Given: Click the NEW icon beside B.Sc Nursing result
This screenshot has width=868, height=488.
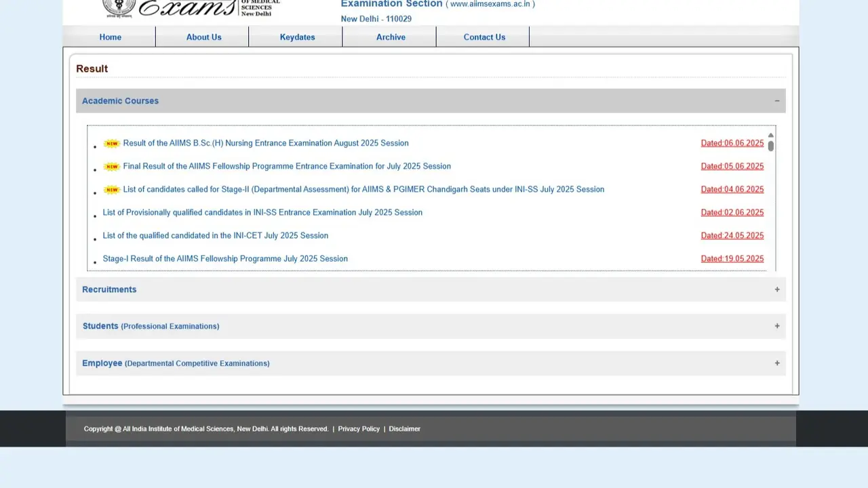Looking at the screenshot, I should tap(111, 143).
